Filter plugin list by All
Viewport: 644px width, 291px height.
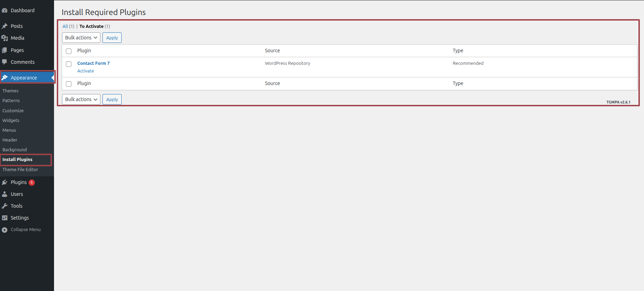(x=65, y=26)
